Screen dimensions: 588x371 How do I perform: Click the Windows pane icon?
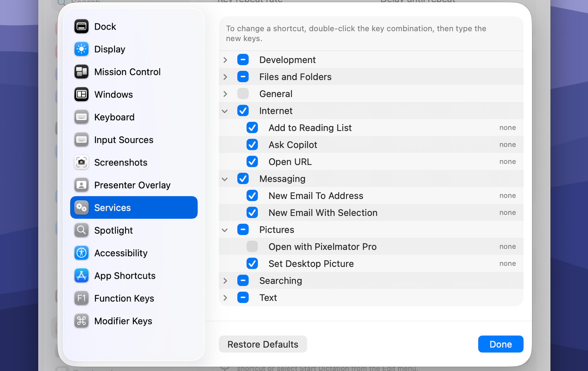click(x=81, y=94)
